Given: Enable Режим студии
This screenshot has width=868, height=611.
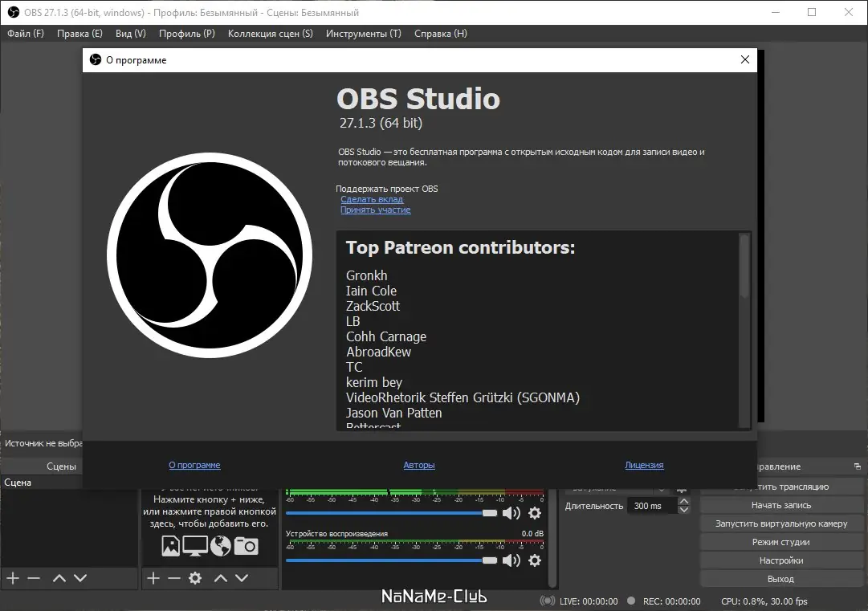Looking at the screenshot, I should [781, 542].
